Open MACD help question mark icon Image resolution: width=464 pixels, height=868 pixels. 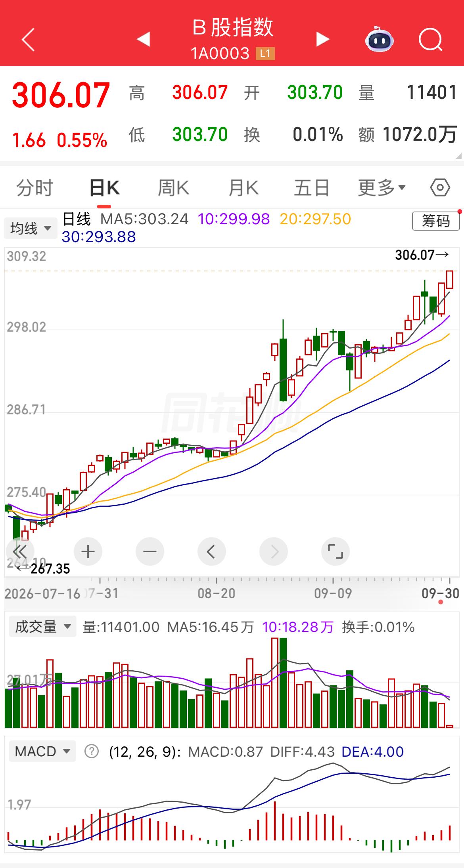pyautogui.click(x=92, y=751)
